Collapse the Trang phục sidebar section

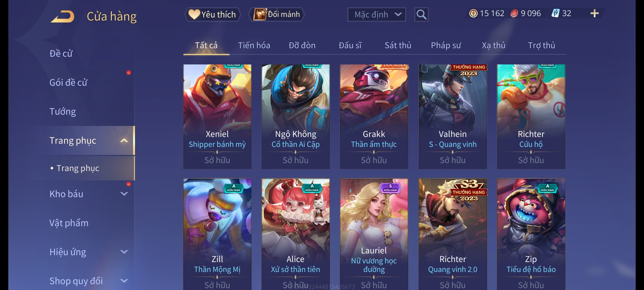(x=124, y=141)
